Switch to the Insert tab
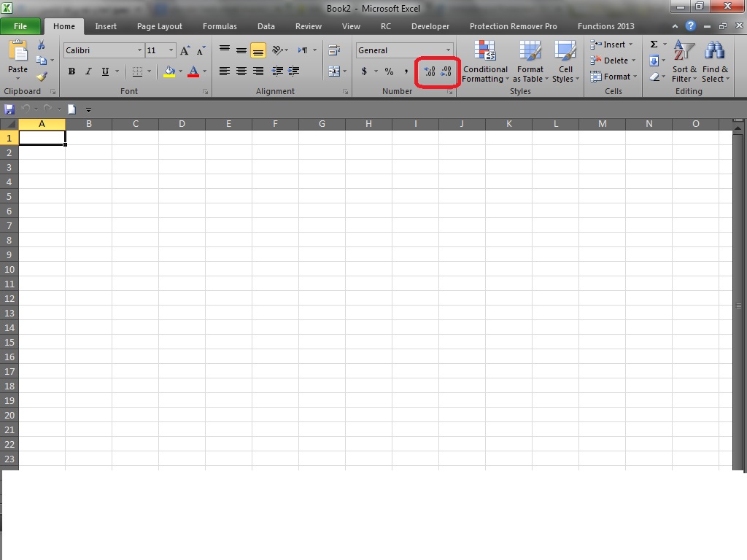Image resolution: width=747 pixels, height=560 pixels. [106, 26]
